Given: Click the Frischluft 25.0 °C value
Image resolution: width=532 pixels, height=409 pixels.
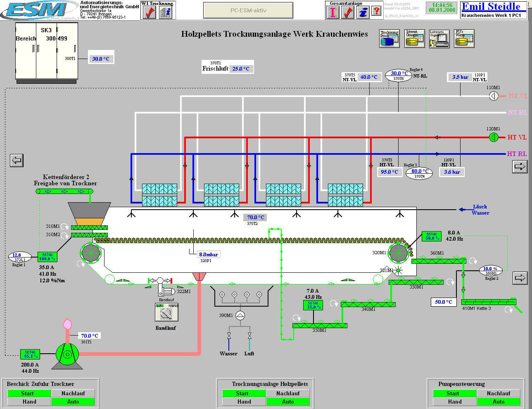Looking at the screenshot, I should [241, 69].
